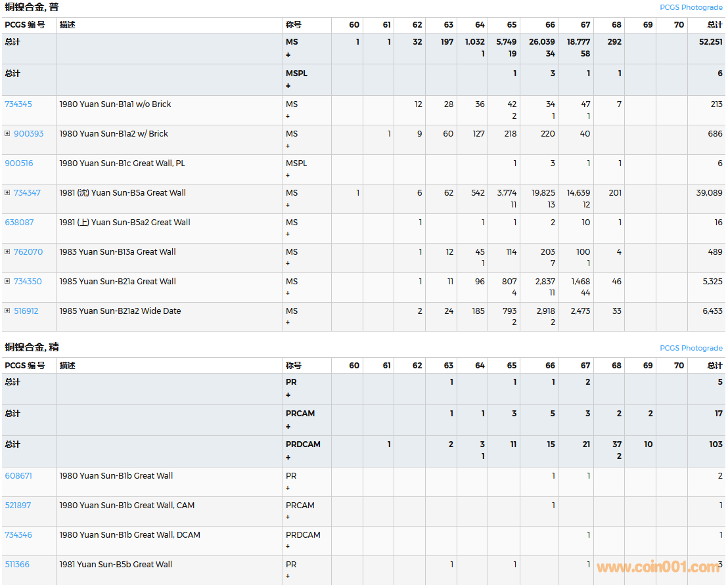Open PCGS Photograde link above the proof table
Viewport: 728px width, 585px height.
691,348
